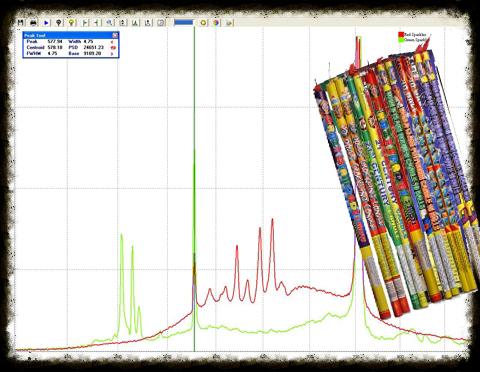Image resolution: width=480 pixels, height=372 pixels.
Task: Click the yellow light bulb icon
Action: point(71,23)
